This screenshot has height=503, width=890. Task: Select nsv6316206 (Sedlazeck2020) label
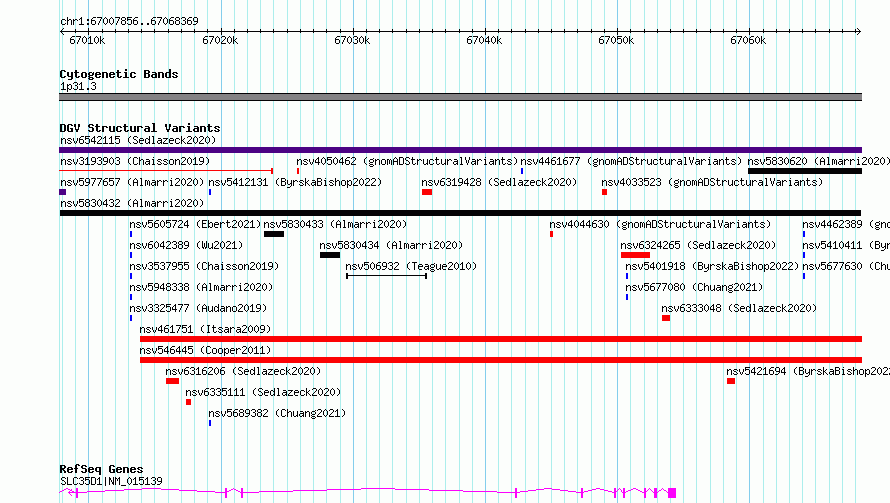pos(243,371)
